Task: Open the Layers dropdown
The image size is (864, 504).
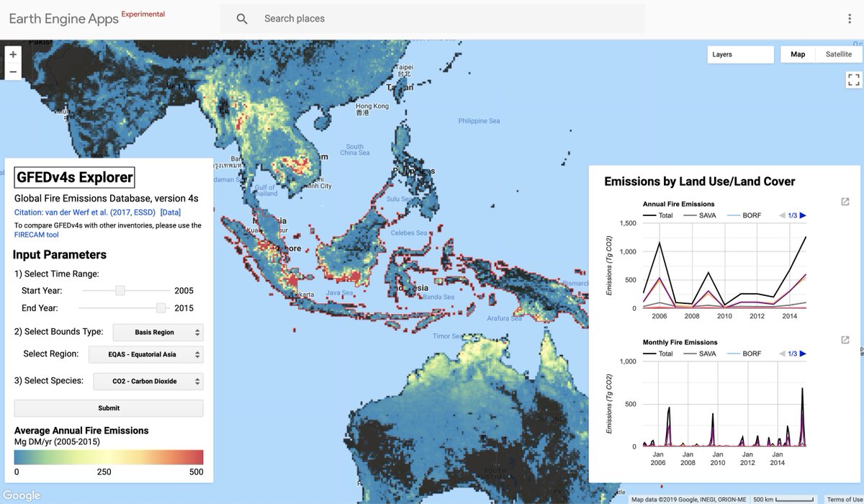Action: tap(741, 55)
